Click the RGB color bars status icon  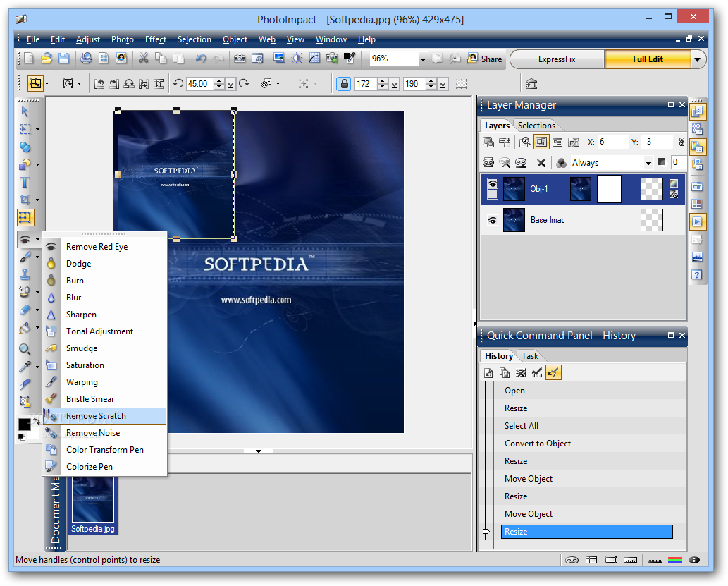tap(674, 560)
